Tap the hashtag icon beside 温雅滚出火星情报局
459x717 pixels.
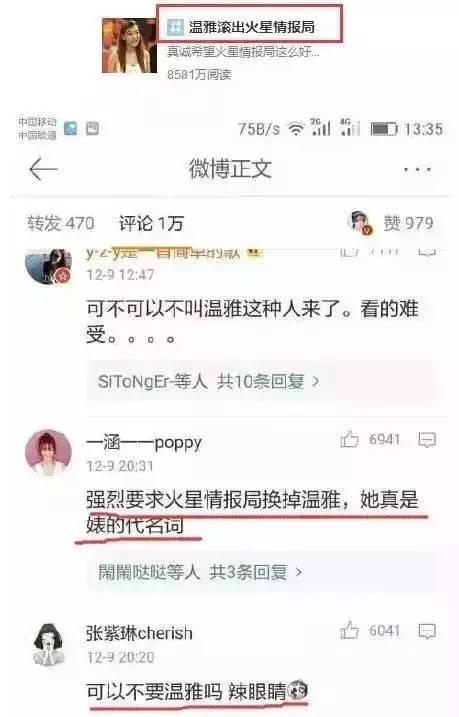(x=175, y=27)
